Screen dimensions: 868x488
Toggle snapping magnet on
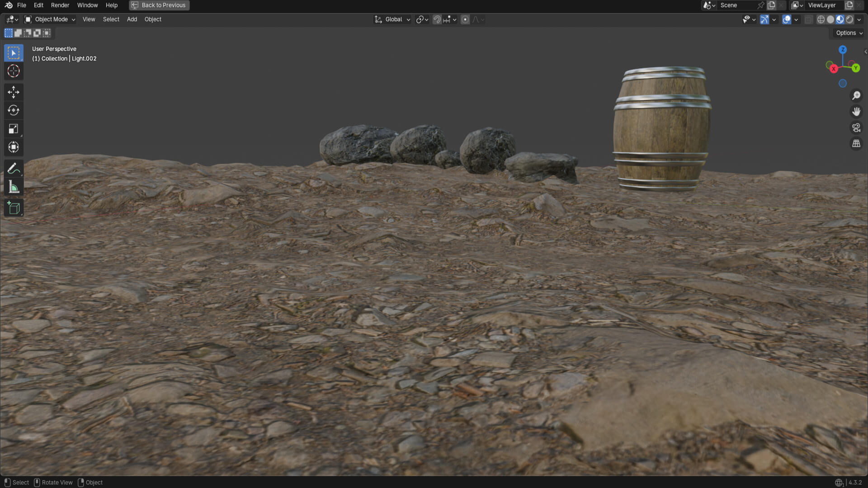pos(437,19)
